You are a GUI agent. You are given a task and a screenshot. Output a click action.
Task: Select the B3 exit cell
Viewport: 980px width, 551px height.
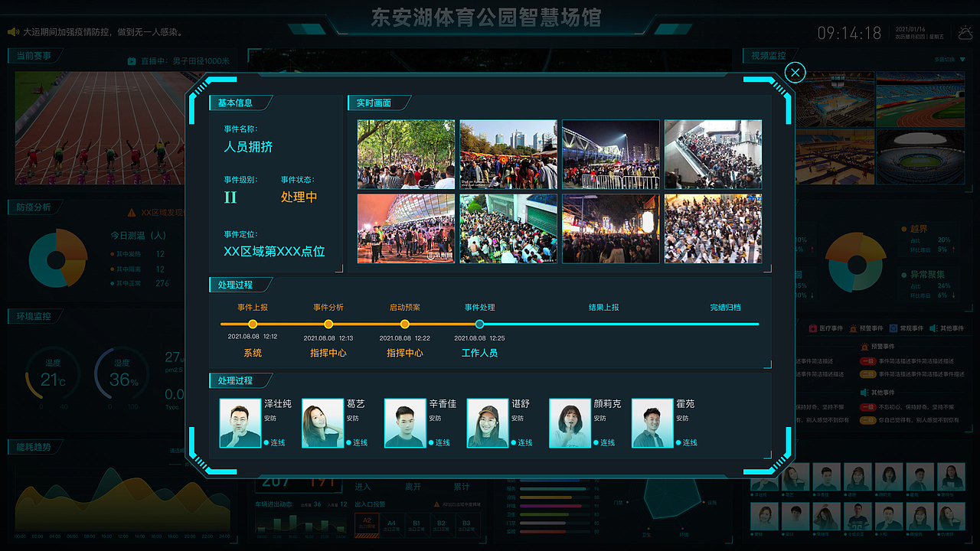click(466, 524)
